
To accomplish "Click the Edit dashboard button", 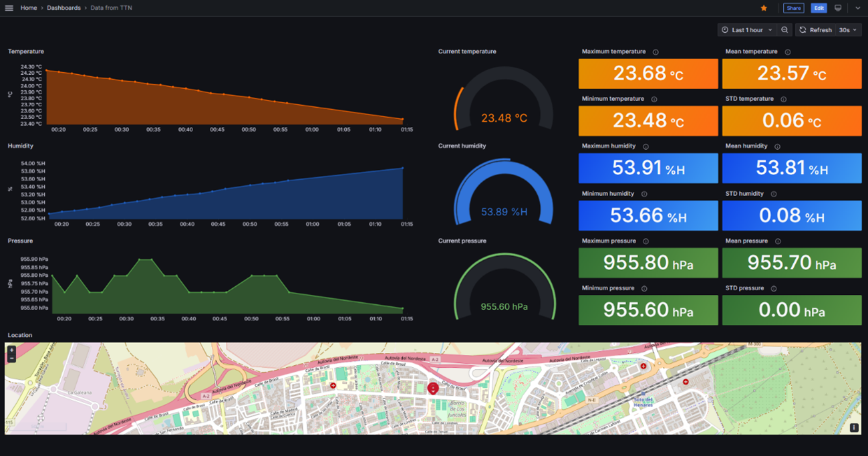I will coord(819,8).
